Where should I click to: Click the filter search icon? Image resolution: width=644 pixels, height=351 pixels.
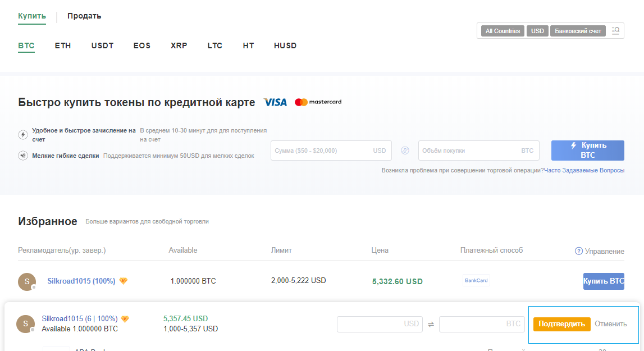click(615, 31)
